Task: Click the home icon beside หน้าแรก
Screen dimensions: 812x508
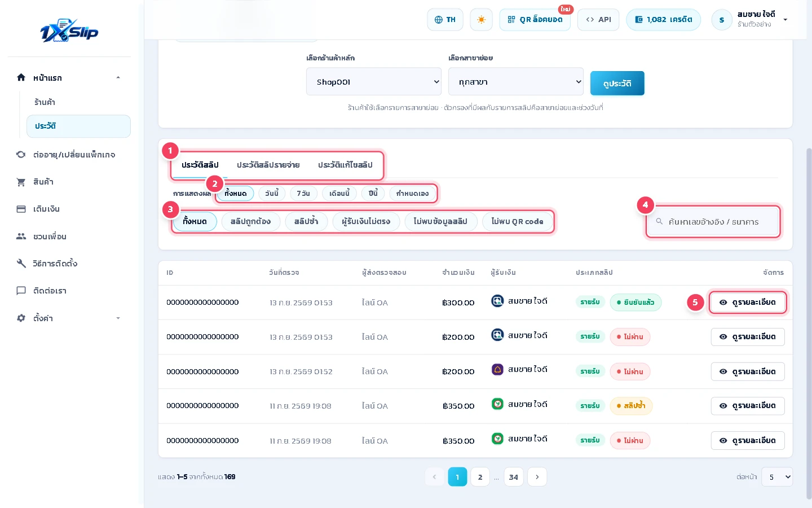Action: pos(21,77)
